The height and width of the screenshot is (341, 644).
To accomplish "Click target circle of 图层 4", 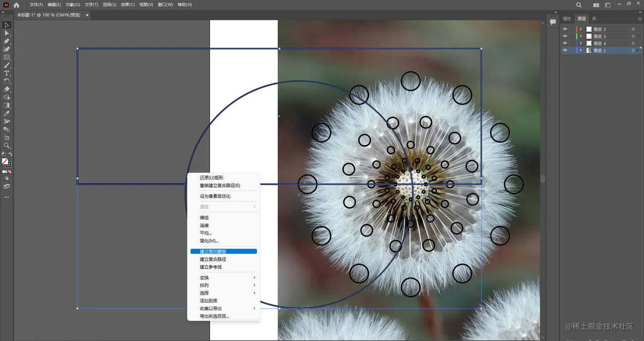I will (633, 43).
